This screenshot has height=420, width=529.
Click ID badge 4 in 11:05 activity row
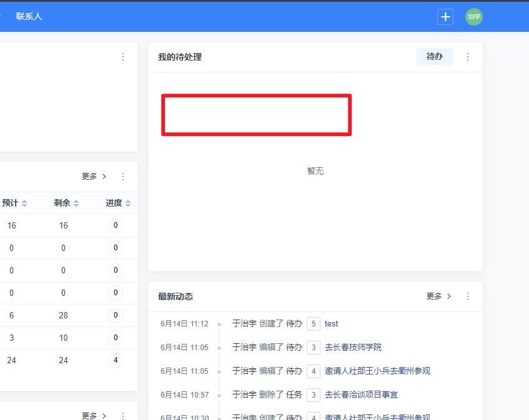click(x=314, y=371)
